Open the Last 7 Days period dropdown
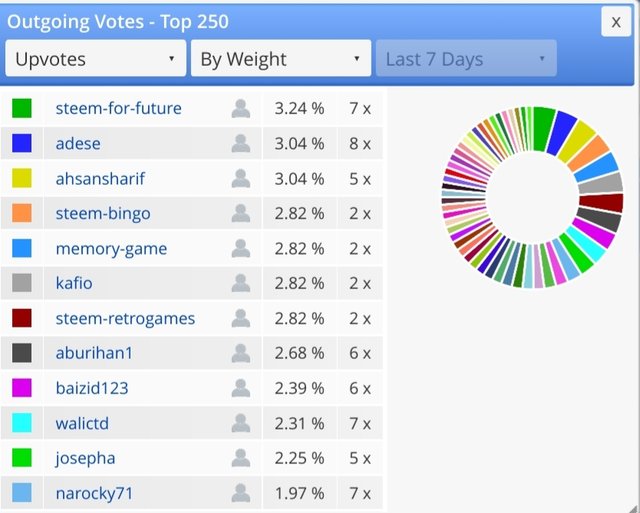Image resolution: width=640 pixels, height=513 pixels. [465, 59]
